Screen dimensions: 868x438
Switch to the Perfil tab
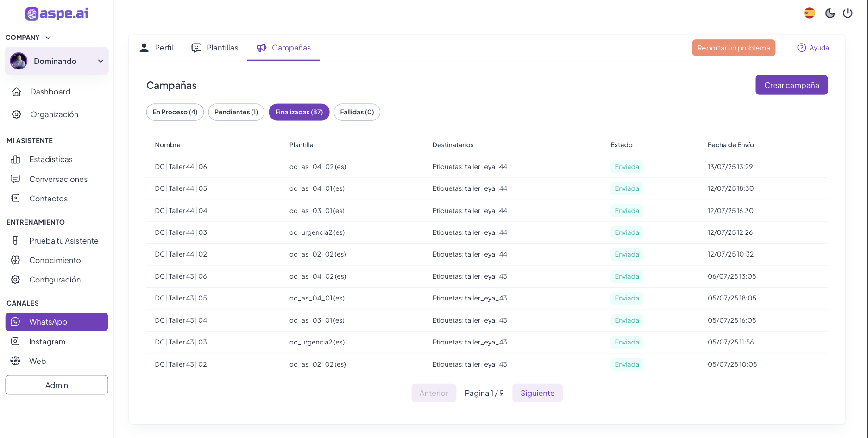(x=156, y=48)
